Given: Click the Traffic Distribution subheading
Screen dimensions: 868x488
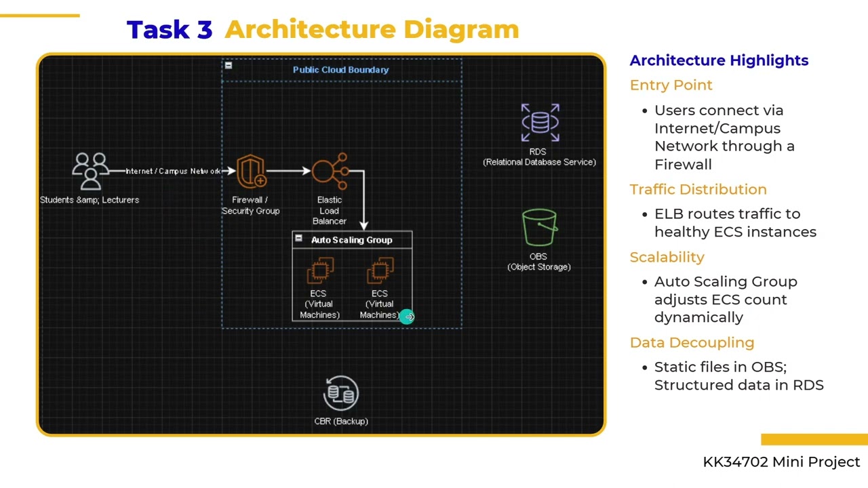Looking at the screenshot, I should coord(698,189).
